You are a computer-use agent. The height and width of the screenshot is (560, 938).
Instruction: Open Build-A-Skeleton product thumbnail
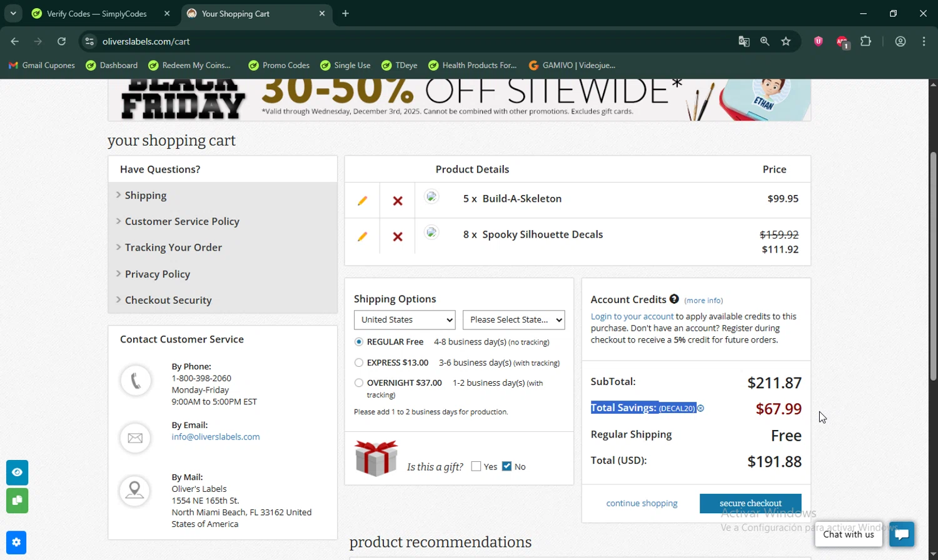pyautogui.click(x=431, y=197)
